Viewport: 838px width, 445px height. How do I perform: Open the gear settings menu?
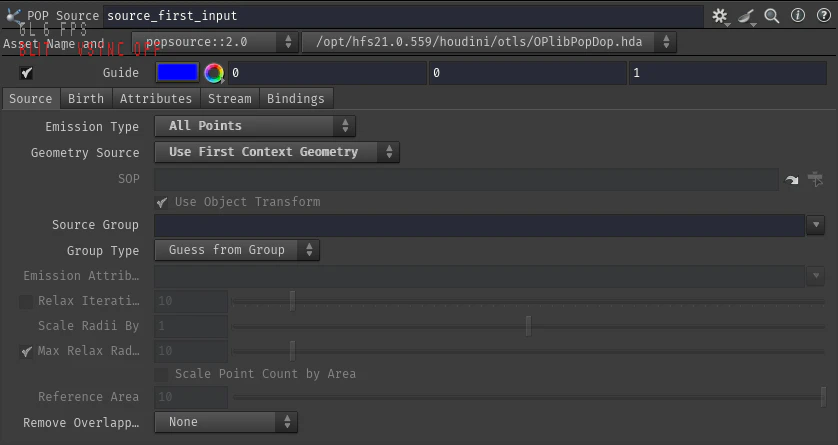720,17
